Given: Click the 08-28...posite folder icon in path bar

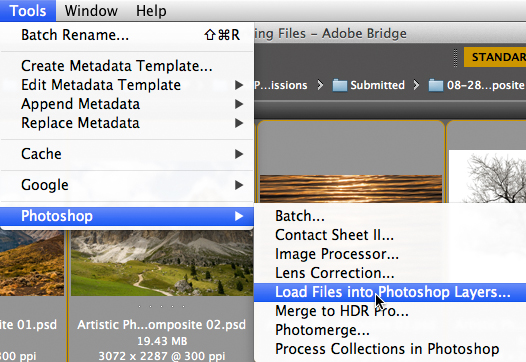Looking at the screenshot, I should (x=436, y=85).
